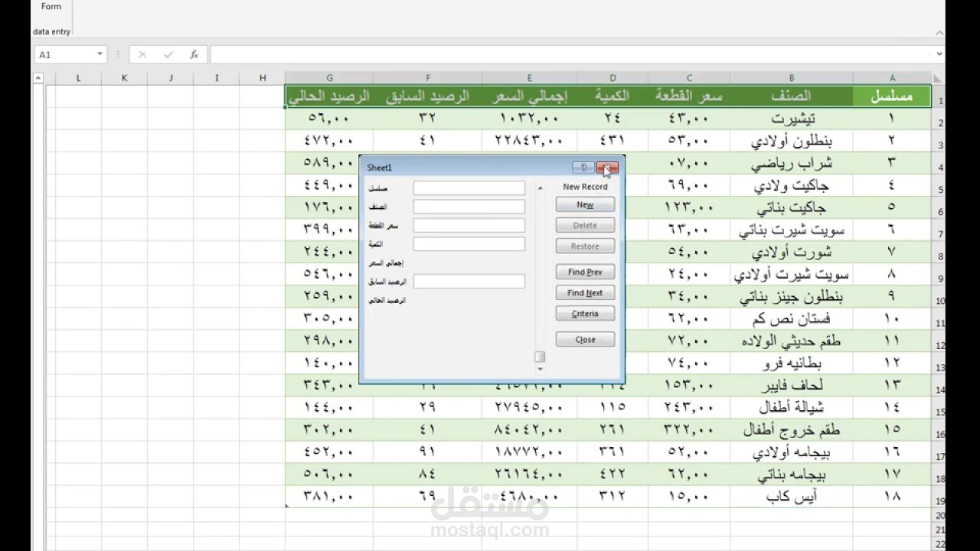Click the الصنف input field in the form
980x551 pixels.
pyautogui.click(x=469, y=207)
